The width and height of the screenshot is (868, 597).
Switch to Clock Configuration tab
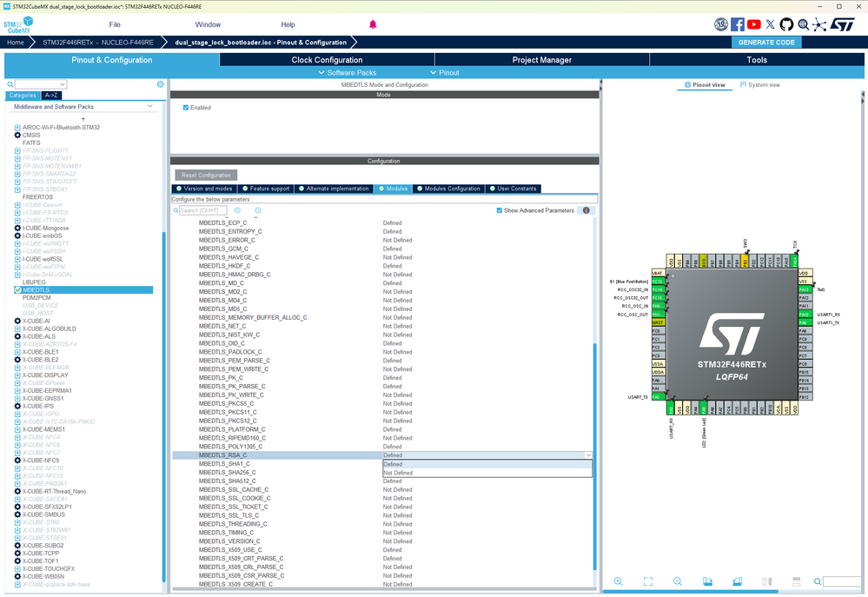pos(328,60)
